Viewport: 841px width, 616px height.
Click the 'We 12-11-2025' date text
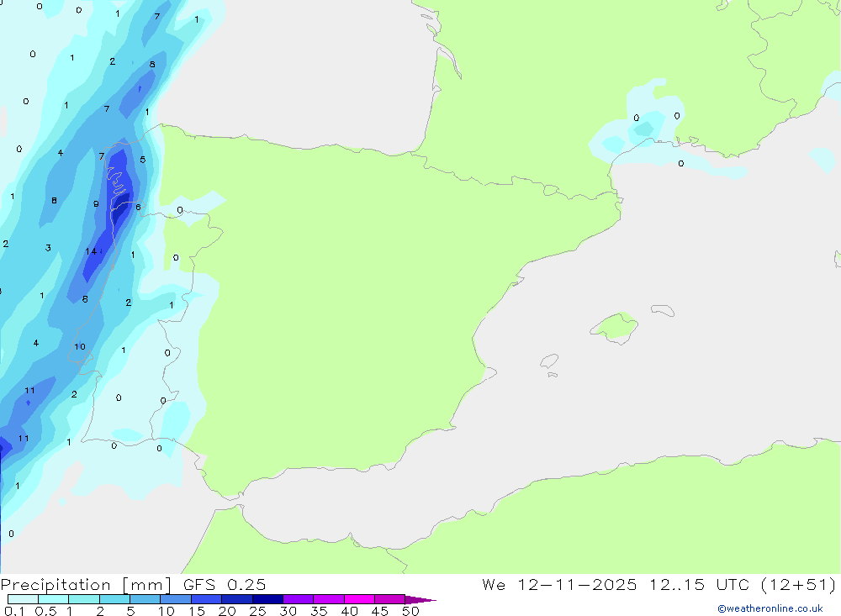click(x=559, y=585)
